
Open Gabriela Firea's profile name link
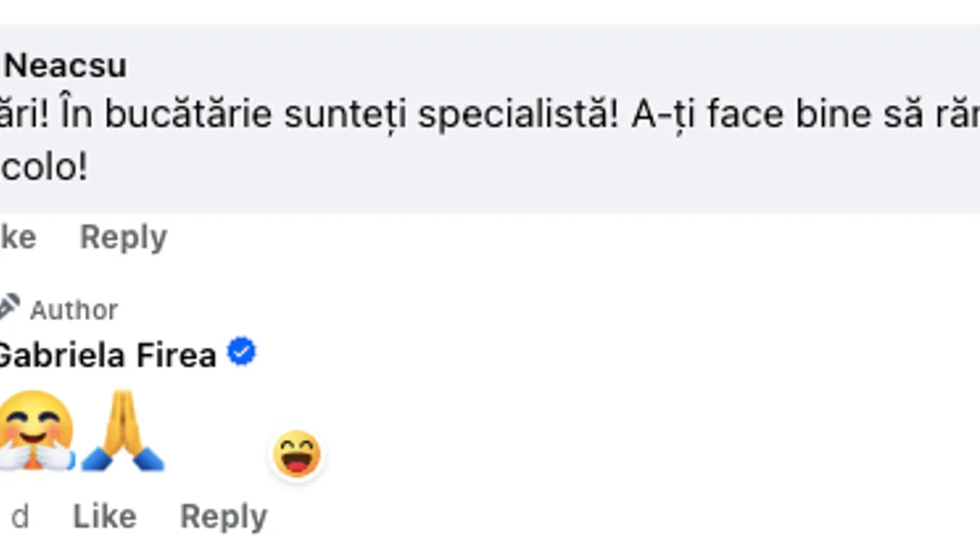106,355
